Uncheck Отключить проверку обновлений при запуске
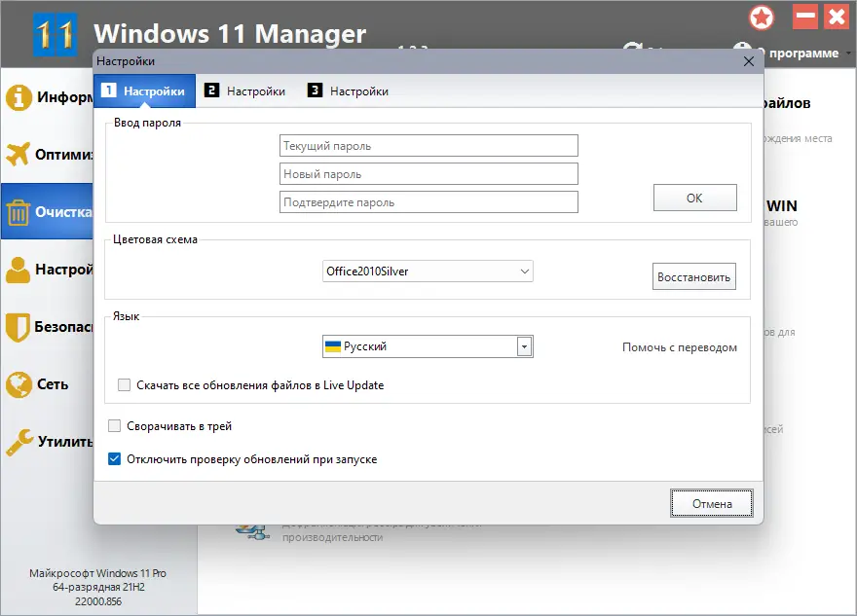 click(114, 458)
